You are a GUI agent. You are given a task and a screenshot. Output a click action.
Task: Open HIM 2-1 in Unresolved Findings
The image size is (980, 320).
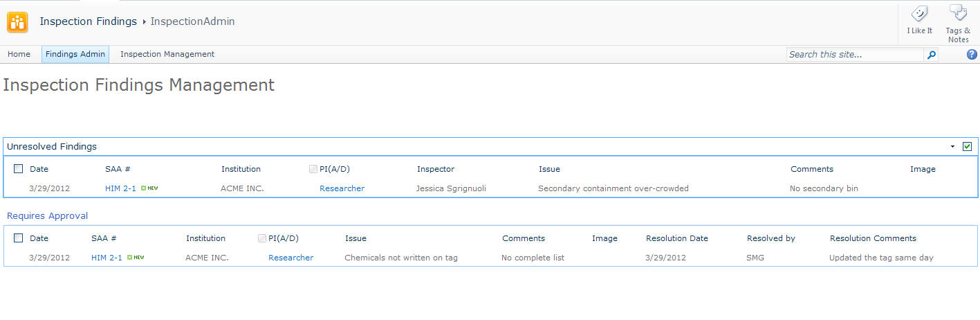[x=120, y=188]
